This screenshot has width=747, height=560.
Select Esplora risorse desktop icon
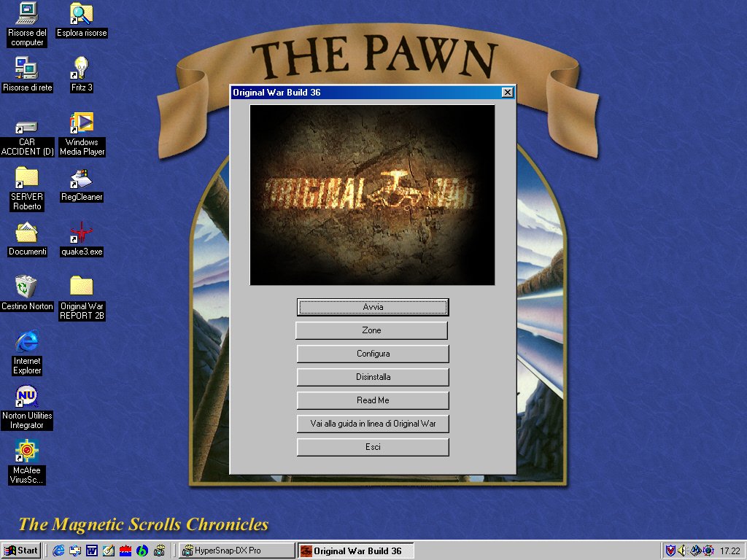pyautogui.click(x=82, y=20)
